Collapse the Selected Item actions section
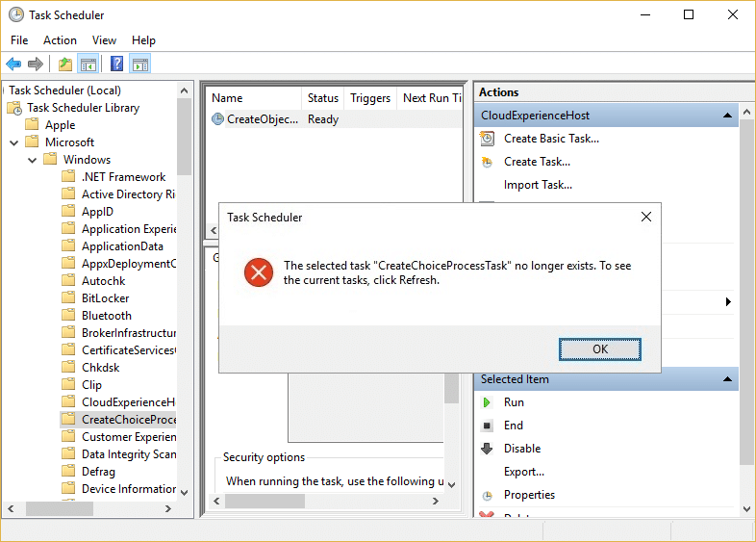The height and width of the screenshot is (542, 756). pyautogui.click(x=728, y=379)
